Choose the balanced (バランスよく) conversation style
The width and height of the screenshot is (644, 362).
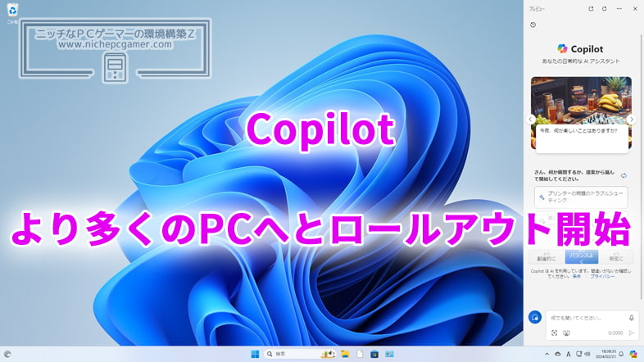coord(581,256)
